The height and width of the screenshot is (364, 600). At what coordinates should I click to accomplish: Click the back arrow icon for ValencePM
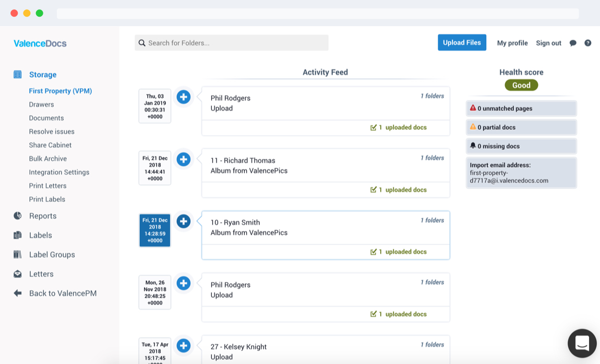[x=18, y=293]
